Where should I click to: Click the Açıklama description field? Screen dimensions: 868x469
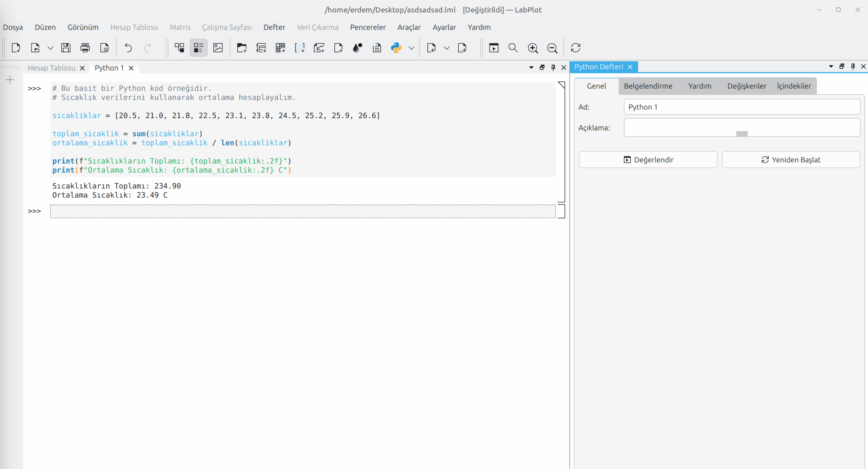pos(742,128)
